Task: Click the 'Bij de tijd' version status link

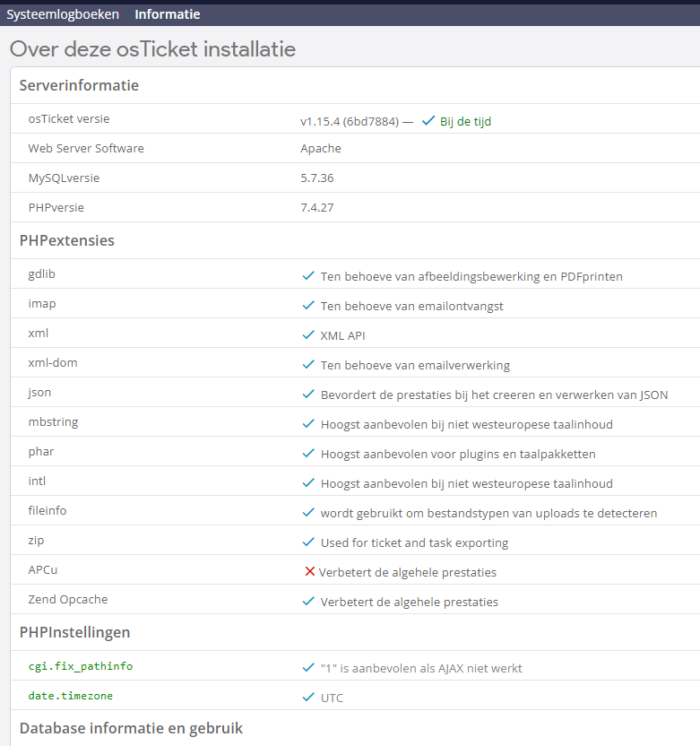Action: pos(465,122)
